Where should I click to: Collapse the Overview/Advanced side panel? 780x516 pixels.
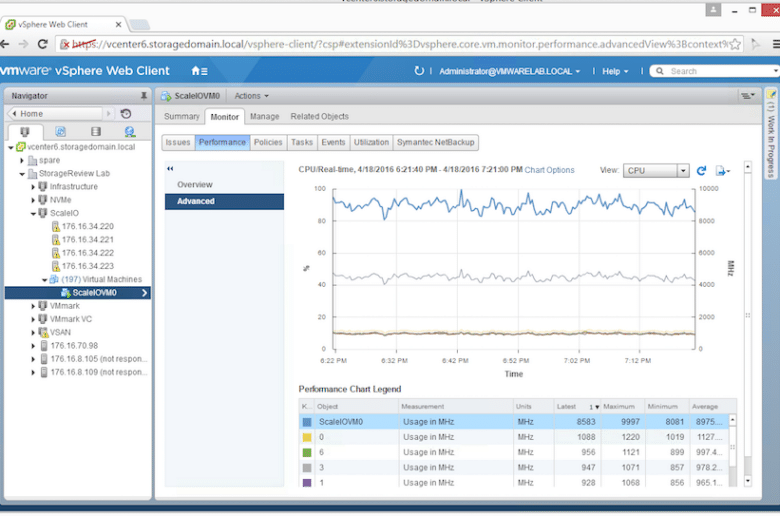tap(170, 169)
